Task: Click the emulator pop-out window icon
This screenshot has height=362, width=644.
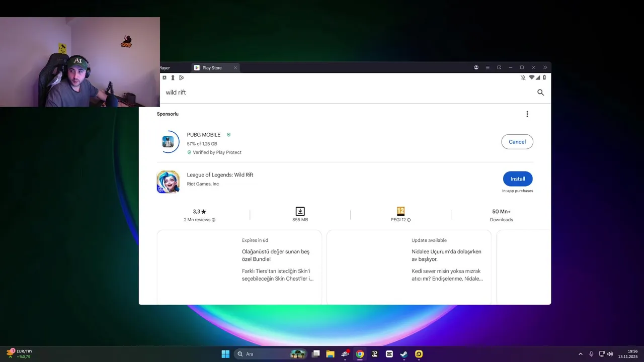Action: (499, 67)
